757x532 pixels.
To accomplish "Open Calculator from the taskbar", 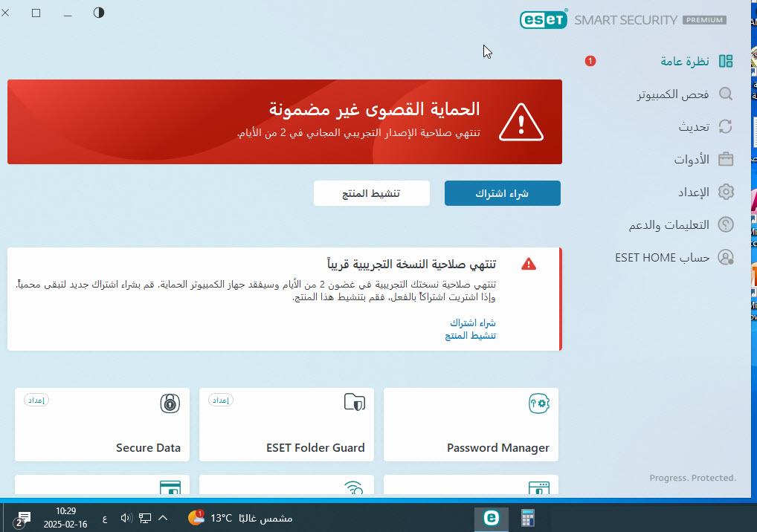I will 528,519.
